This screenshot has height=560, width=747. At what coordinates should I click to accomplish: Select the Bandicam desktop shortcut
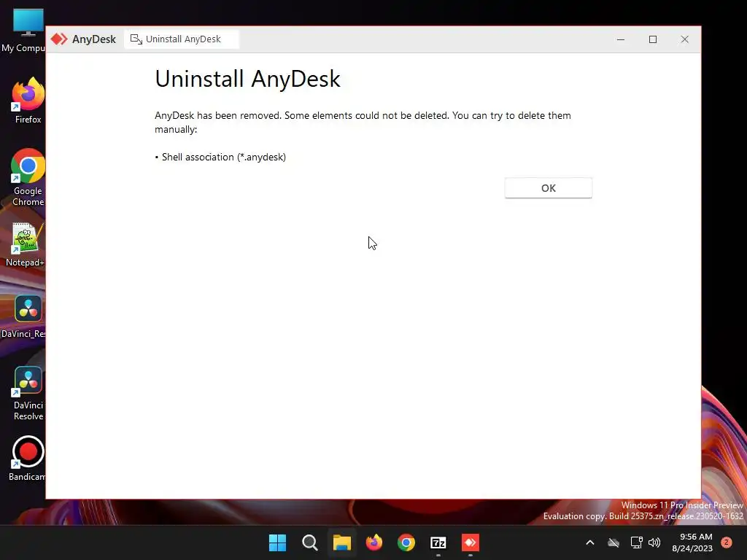[28, 459]
